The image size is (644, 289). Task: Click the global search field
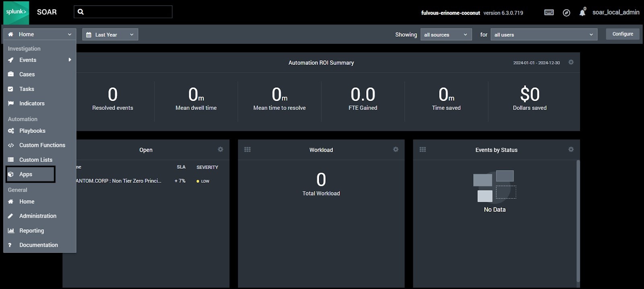[x=123, y=12]
